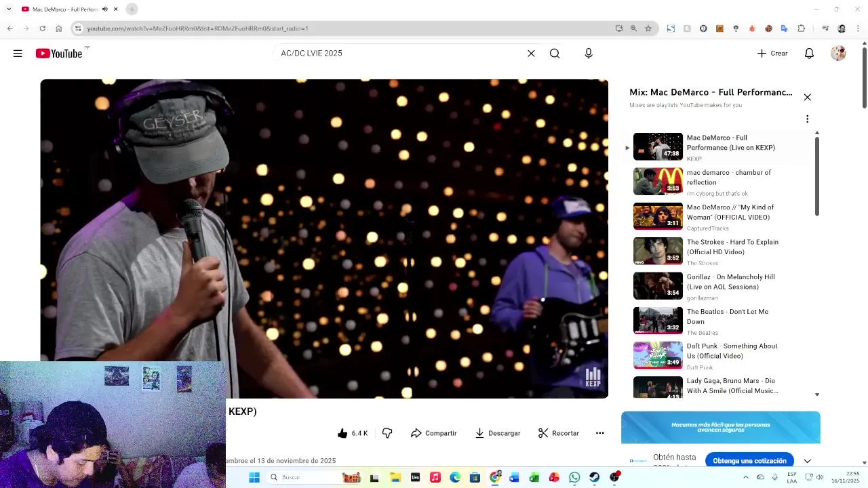Open Lady Gaga, Bruno Mars - Die With A Smile

(732, 386)
